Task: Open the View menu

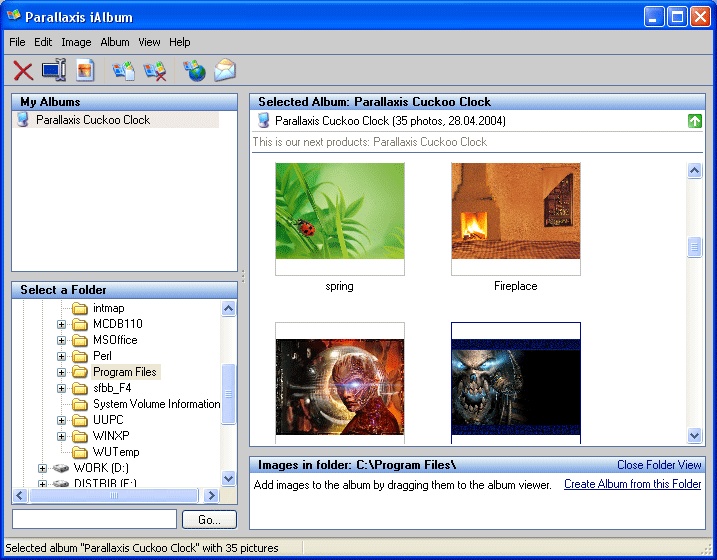Action: pos(149,42)
